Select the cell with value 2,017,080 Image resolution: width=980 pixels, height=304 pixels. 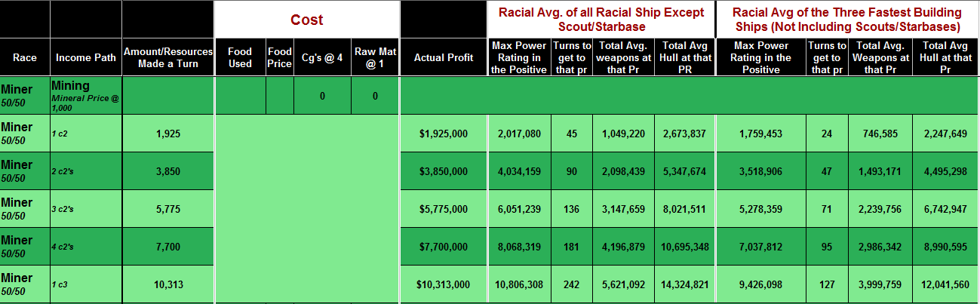click(x=519, y=134)
